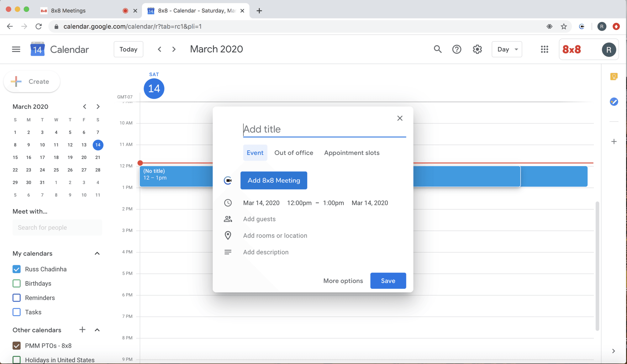
Task: Search for people input
Action: pos(57,227)
